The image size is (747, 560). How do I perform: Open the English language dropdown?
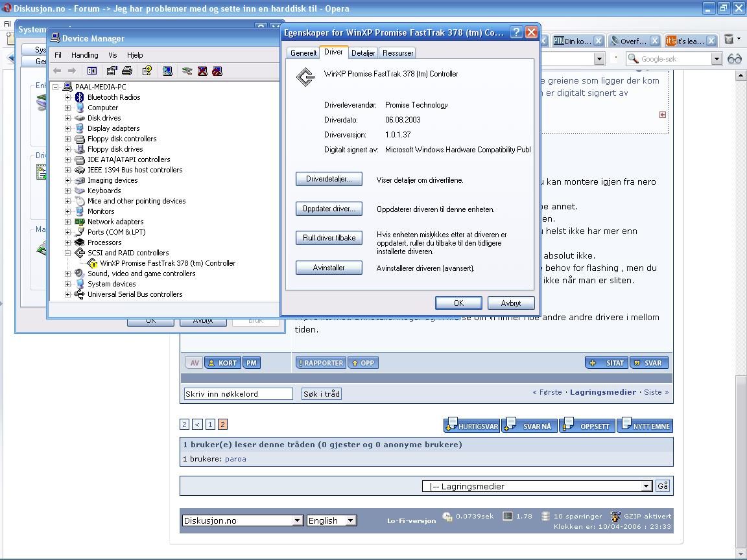351,520
